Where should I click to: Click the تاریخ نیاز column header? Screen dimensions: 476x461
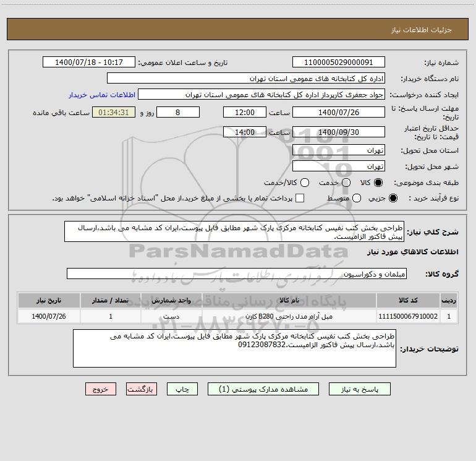pos(49,300)
